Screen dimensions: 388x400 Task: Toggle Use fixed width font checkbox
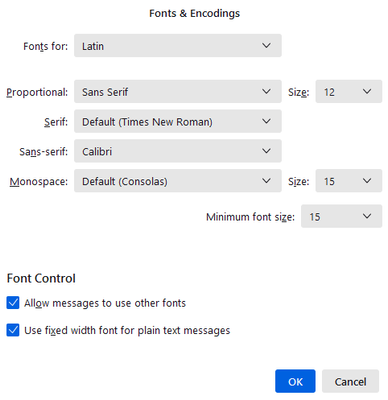(x=13, y=330)
